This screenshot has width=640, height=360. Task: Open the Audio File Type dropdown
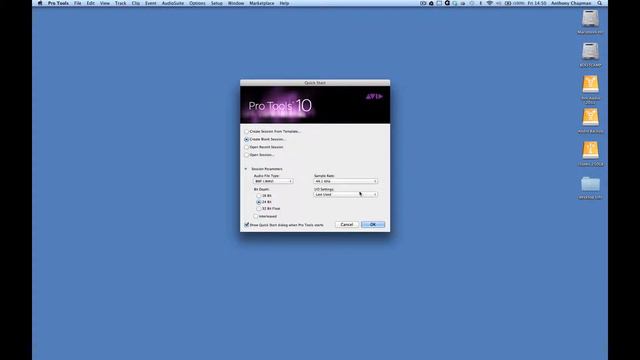click(273, 181)
